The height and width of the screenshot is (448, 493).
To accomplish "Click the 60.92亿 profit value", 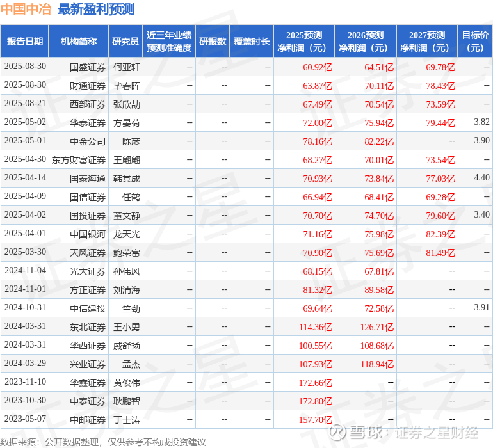I will tap(318, 67).
